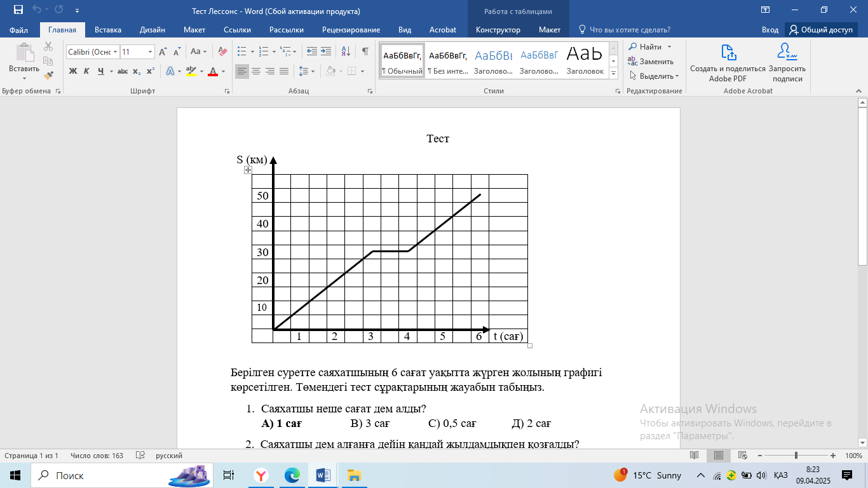
Task: Click Создать и поделиться Adobe PDF
Action: 728,63
